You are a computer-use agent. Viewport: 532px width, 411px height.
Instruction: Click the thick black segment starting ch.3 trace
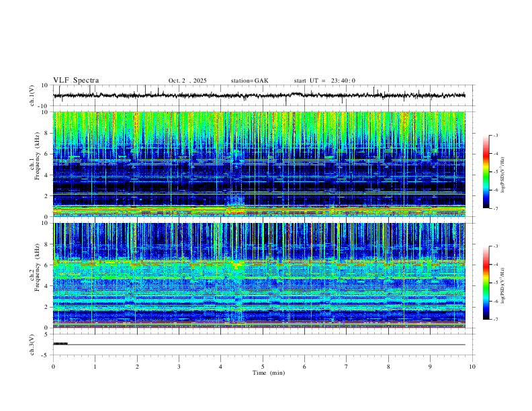(60, 344)
